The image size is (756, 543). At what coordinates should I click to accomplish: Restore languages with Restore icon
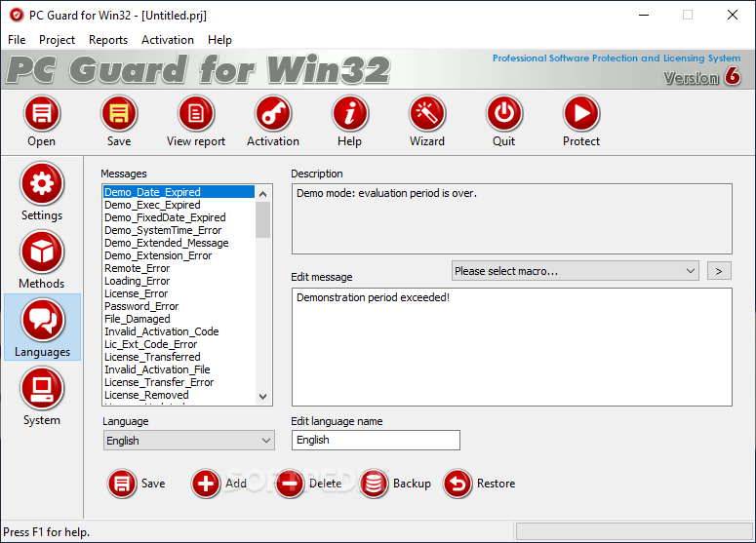(x=458, y=484)
